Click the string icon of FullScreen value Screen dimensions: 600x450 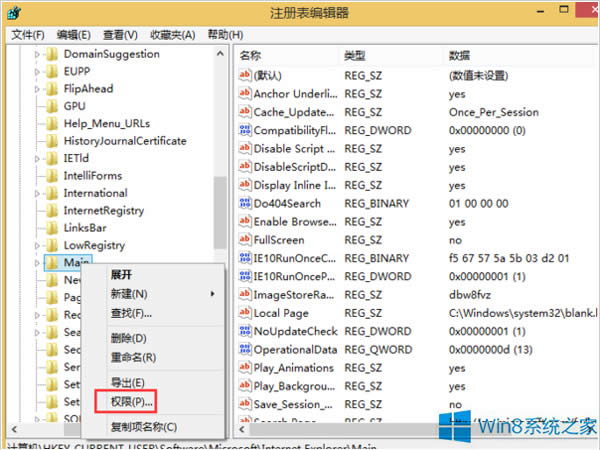pyautogui.click(x=245, y=240)
